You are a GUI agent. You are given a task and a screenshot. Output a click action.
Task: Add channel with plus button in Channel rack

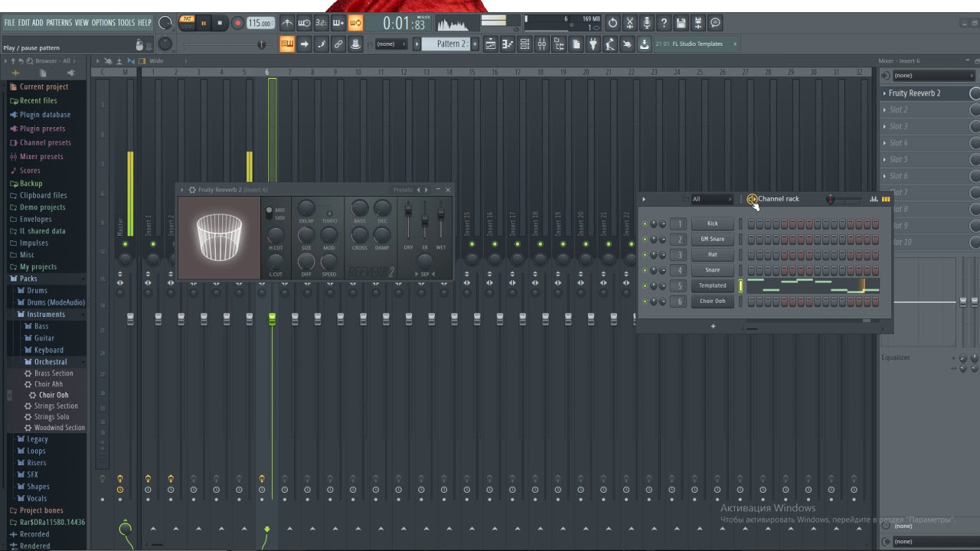pyautogui.click(x=713, y=327)
